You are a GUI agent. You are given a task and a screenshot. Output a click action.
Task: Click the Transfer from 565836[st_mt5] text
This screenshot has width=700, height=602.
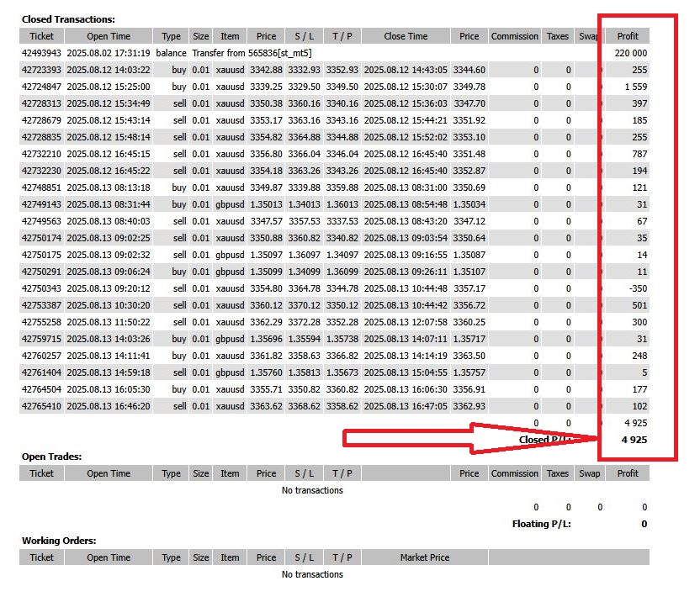pyautogui.click(x=252, y=53)
